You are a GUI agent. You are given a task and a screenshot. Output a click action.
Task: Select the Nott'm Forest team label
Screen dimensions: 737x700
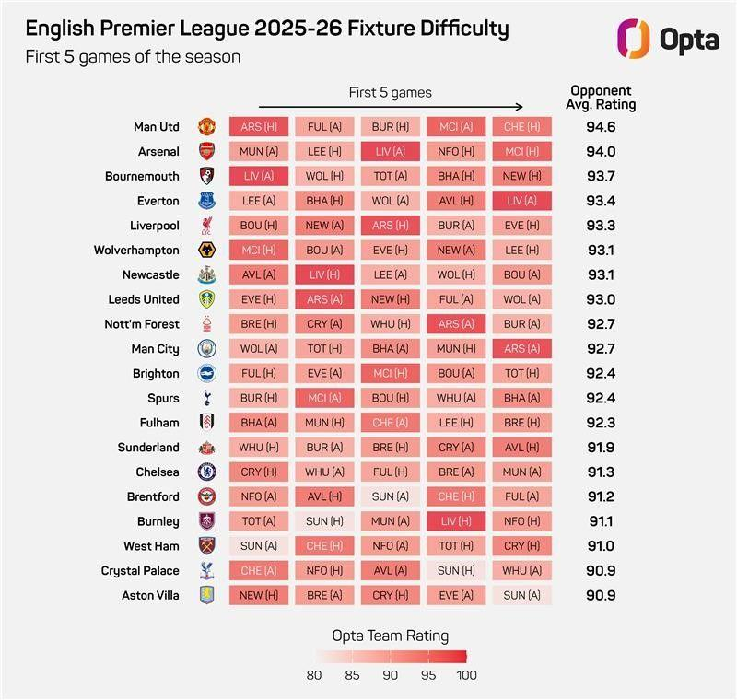point(142,324)
